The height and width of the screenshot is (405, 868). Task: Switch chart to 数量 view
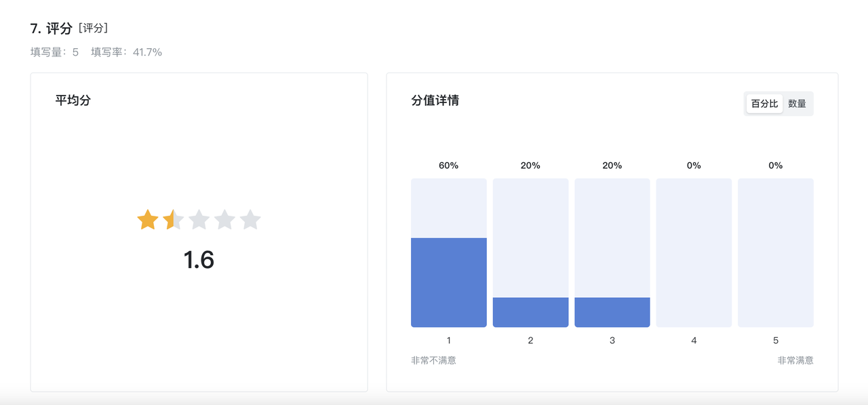pyautogui.click(x=797, y=104)
